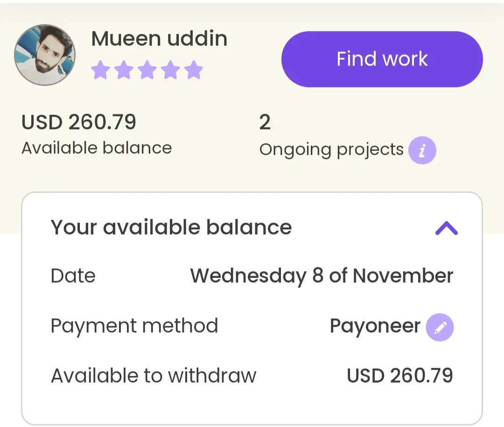
Task: Click the Available balance label
Action: [97, 148]
